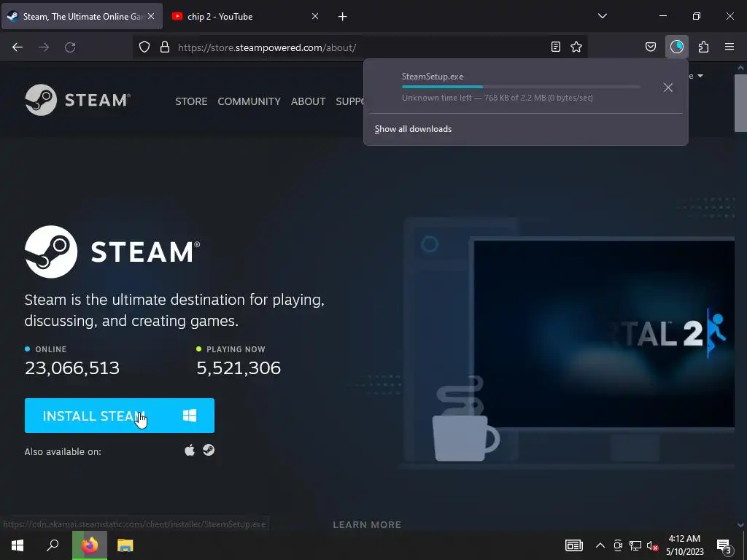This screenshot has height=560, width=747.
Task: Click the Firefox taskbar icon
Action: pyautogui.click(x=90, y=545)
